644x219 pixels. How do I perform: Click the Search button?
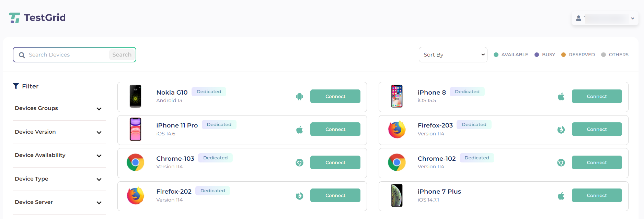click(x=122, y=55)
